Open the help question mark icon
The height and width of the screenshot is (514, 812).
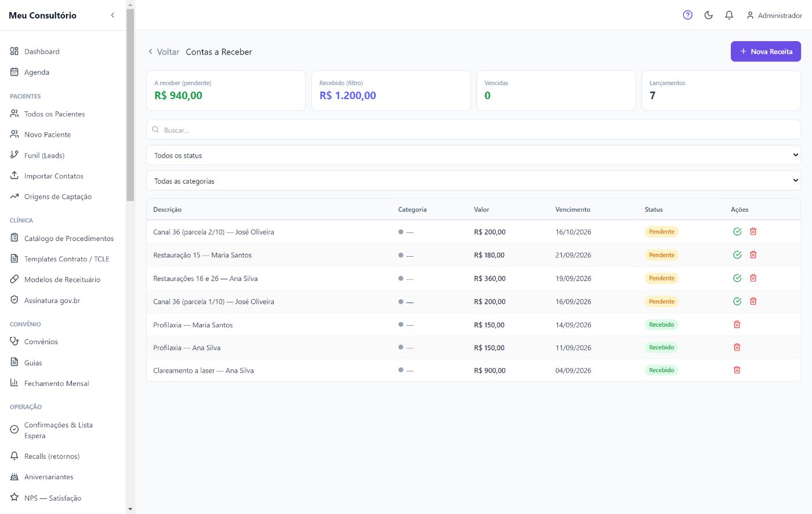[x=688, y=15]
